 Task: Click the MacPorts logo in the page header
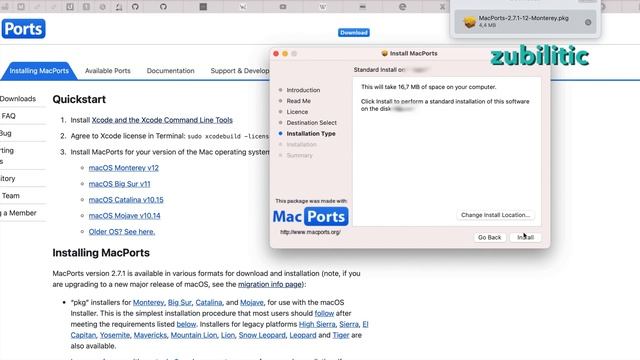pos(23,29)
